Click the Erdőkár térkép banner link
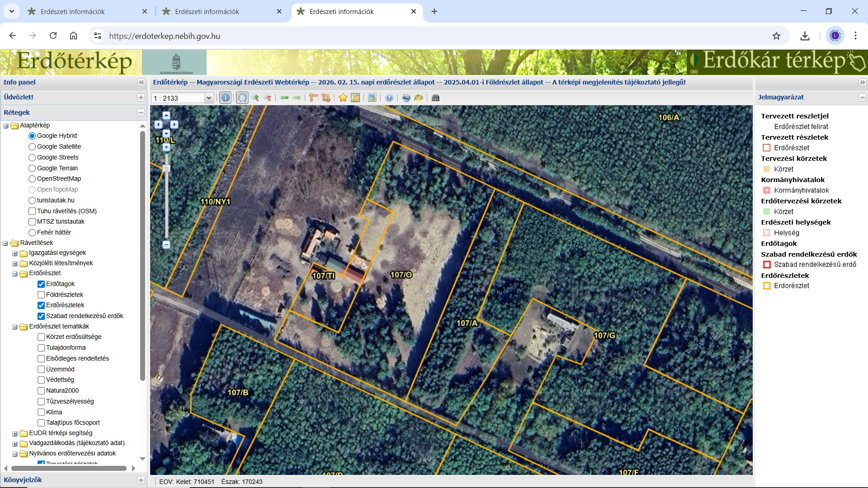The width and height of the screenshot is (868, 488). coord(776,61)
